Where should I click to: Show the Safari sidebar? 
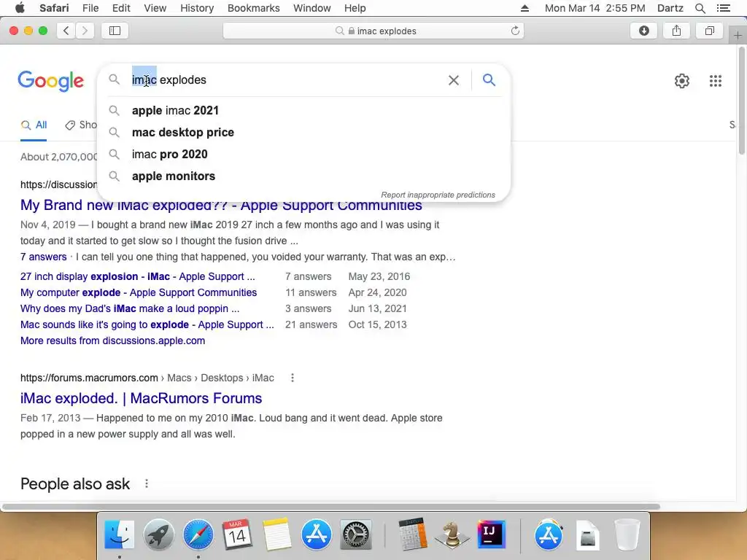point(115,31)
